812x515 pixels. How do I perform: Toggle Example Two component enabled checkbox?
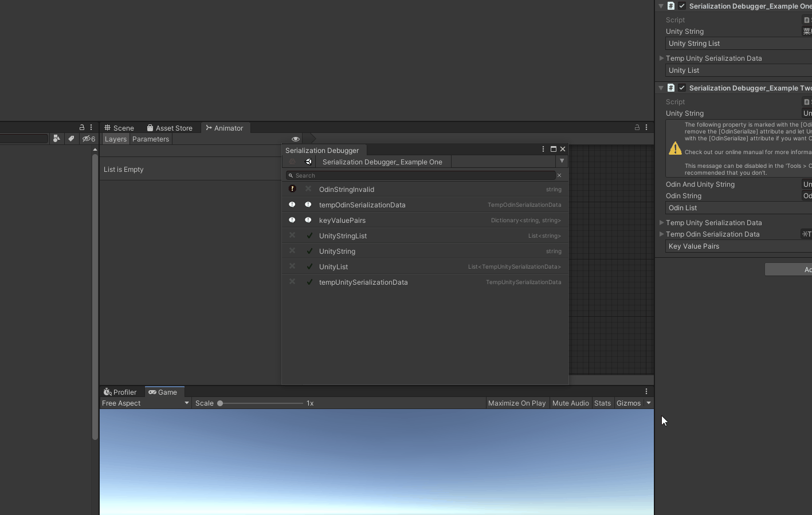682,88
